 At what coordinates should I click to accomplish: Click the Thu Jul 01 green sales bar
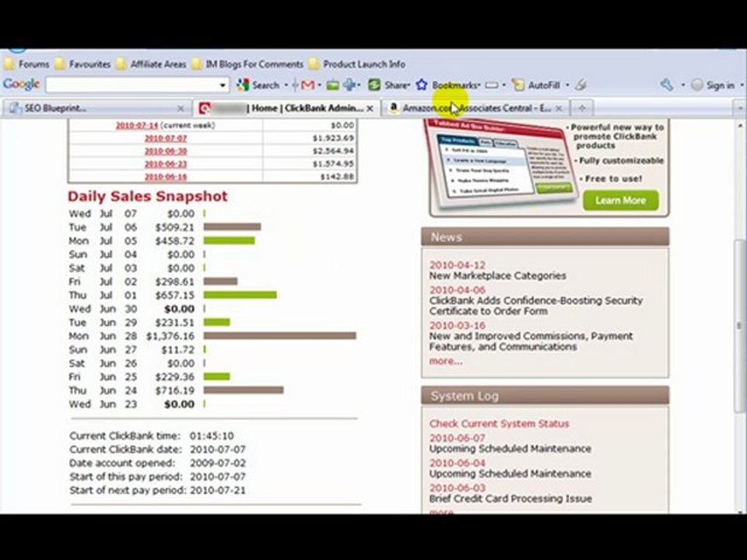pos(240,295)
